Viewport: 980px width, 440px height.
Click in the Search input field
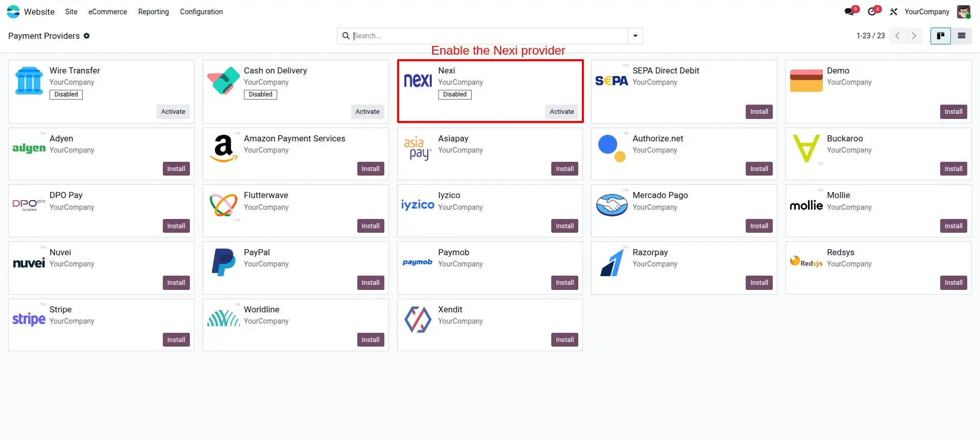tap(489, 36)
